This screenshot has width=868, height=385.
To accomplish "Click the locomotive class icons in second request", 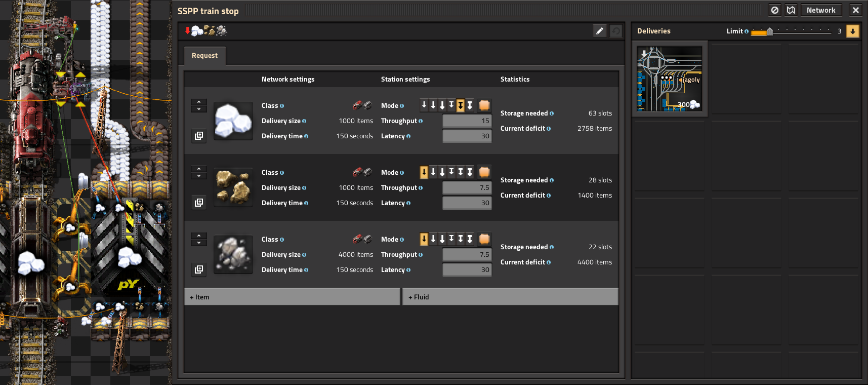I will [362, 172].
